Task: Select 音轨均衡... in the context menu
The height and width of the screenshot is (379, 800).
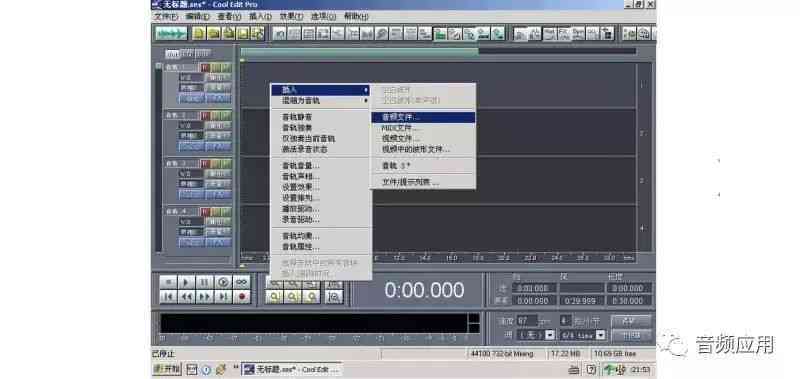Action: 320,236
